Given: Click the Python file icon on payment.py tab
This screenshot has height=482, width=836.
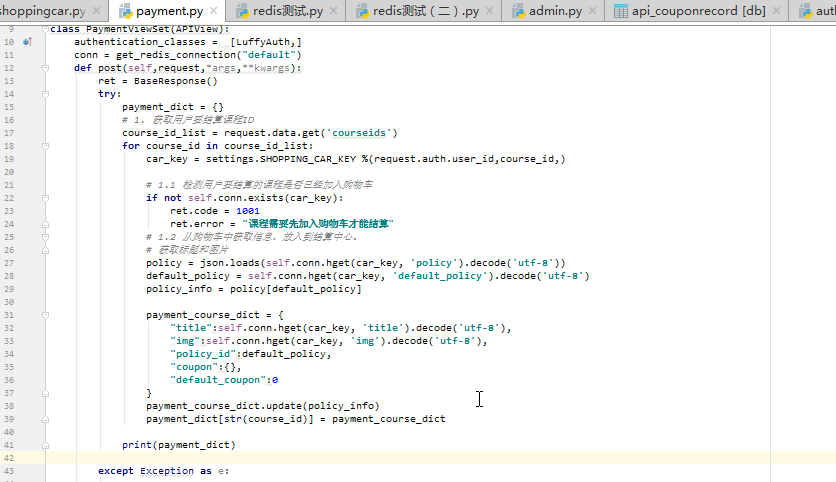Looking at the screenshot, I should (126, 11).
